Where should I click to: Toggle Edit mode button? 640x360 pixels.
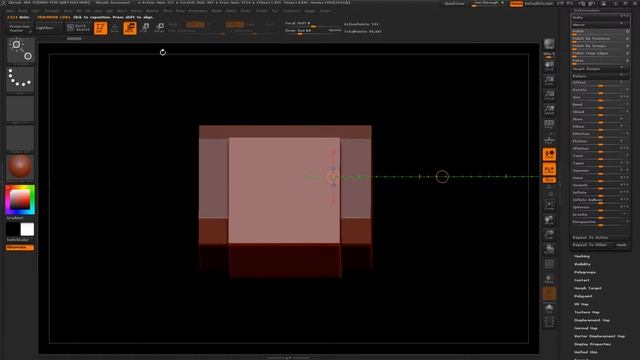[100, 28]
